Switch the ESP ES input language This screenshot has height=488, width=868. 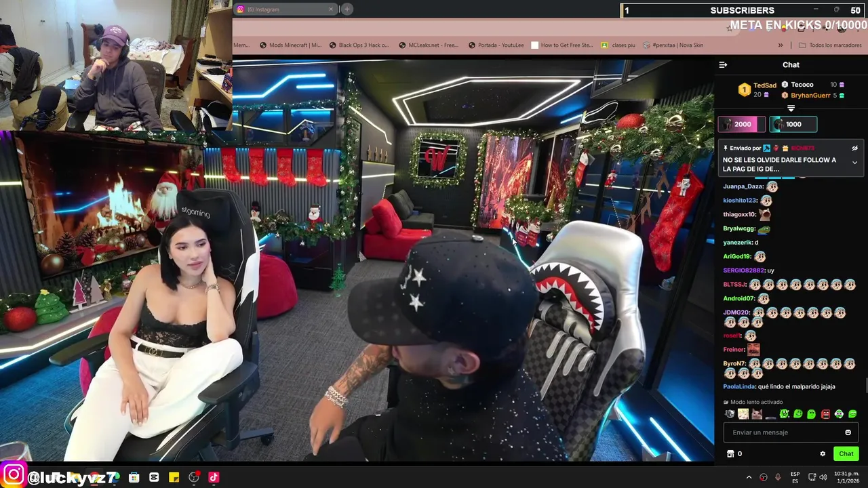795,477
